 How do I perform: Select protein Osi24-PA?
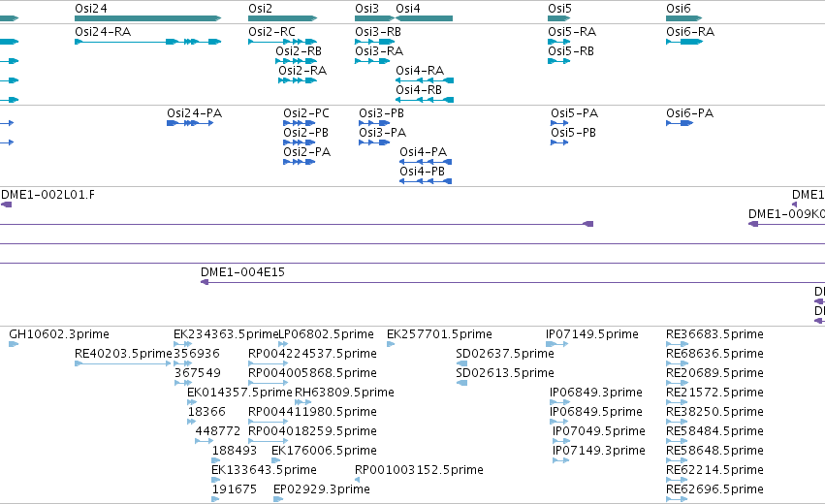point(190,123)
